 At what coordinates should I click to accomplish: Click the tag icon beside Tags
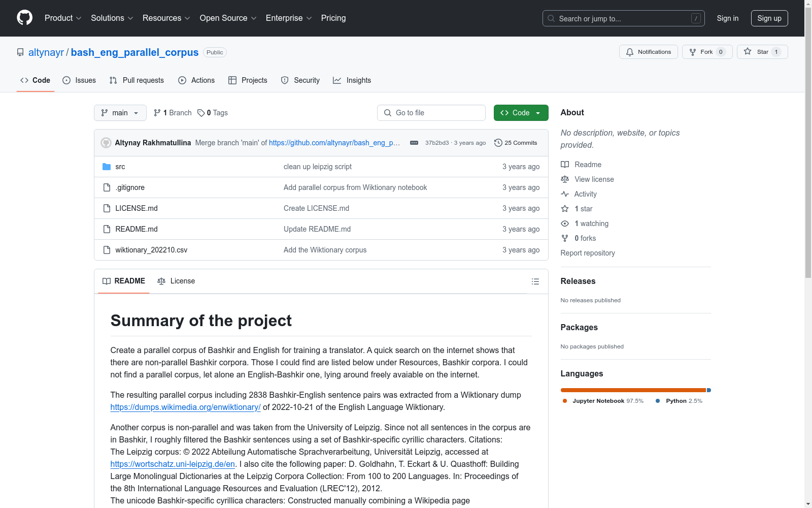click(201, 113)
